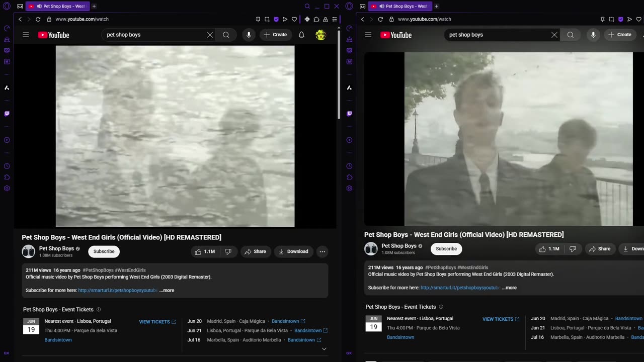
Task: Open account avatar menu in left window
Action: [321, 35]
